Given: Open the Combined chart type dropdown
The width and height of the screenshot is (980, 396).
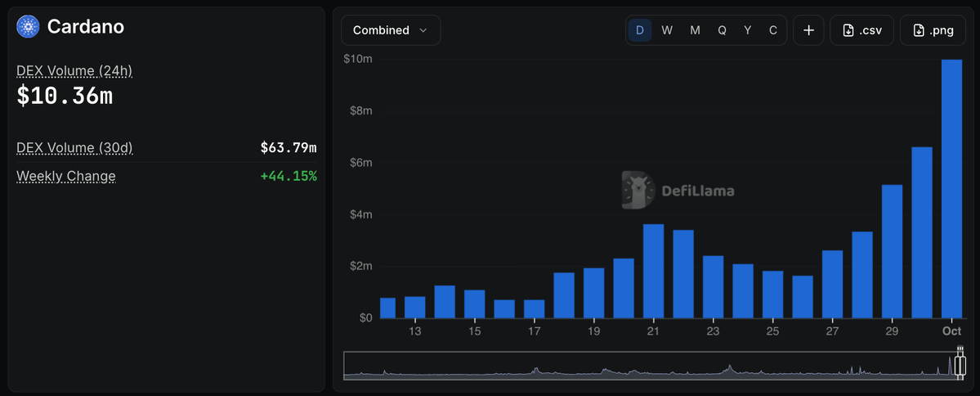Looking at the screenshot, I should click(391, 30).
